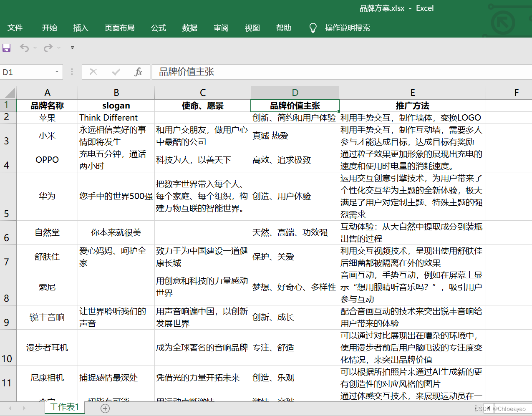Screen dimensions: 532x416
Task: Select column E header
Action: (413, 93)
